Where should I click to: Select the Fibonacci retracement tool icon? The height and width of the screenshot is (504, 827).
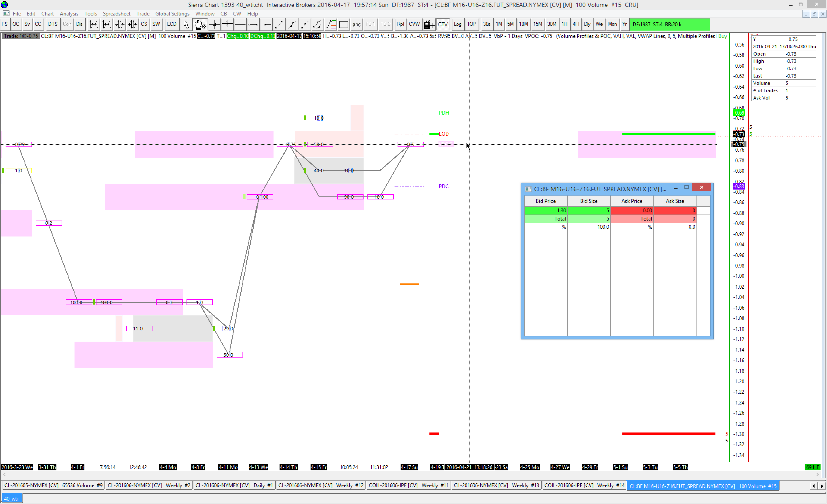(x=331, y=25)
